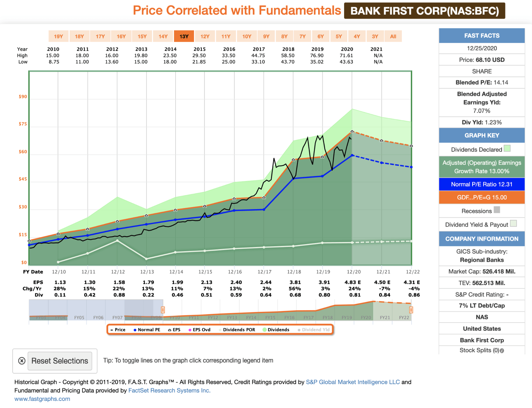This screenshot has height=408, width=532.
Task: Click the Div Yld: 1.23% text
Action: pyautogui.click(x=482, y=122)
